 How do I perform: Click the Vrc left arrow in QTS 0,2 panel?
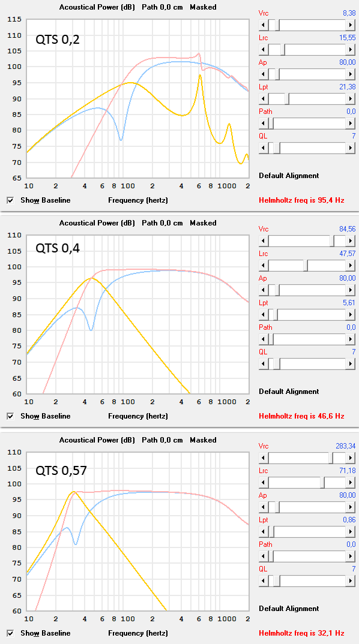click(x=264, y=25)
